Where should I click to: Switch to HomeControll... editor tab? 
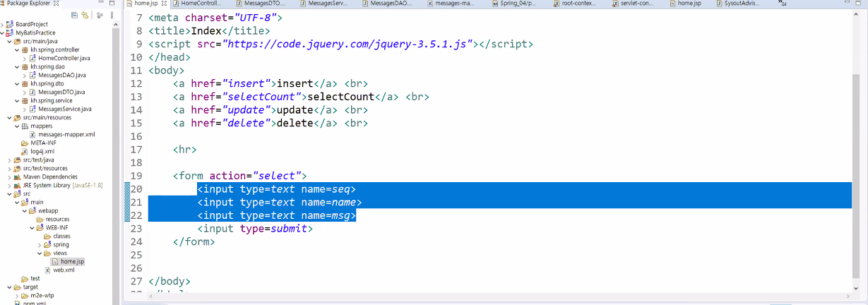point(197,4)
